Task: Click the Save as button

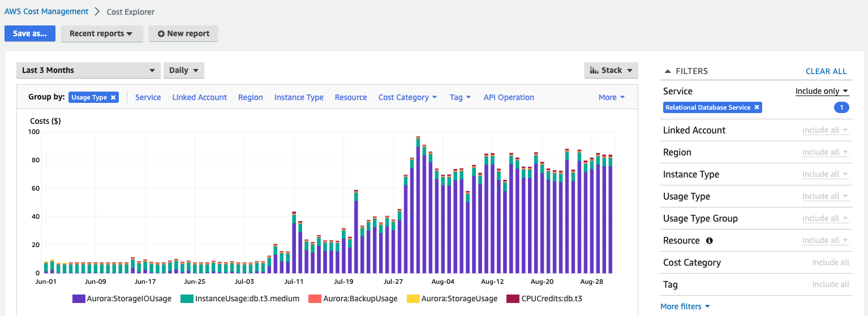Action: [x=29, y=33]
